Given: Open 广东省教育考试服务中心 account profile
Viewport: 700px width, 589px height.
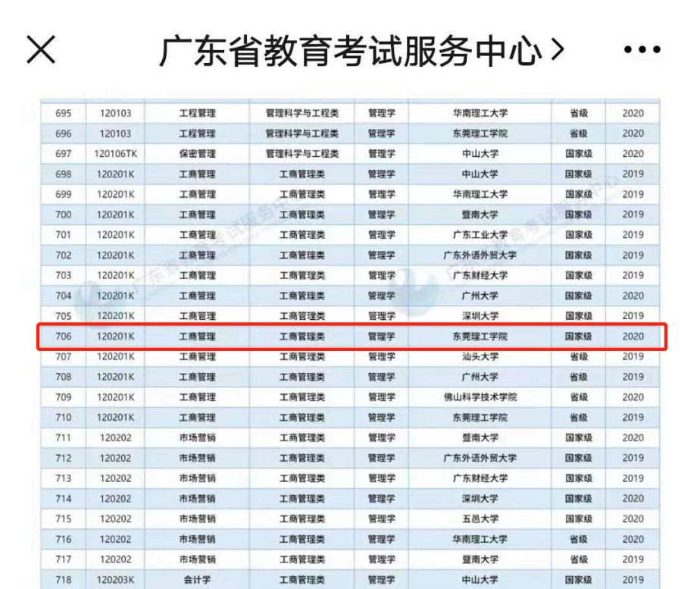Looking at the screenshot, I should [350, 51].
